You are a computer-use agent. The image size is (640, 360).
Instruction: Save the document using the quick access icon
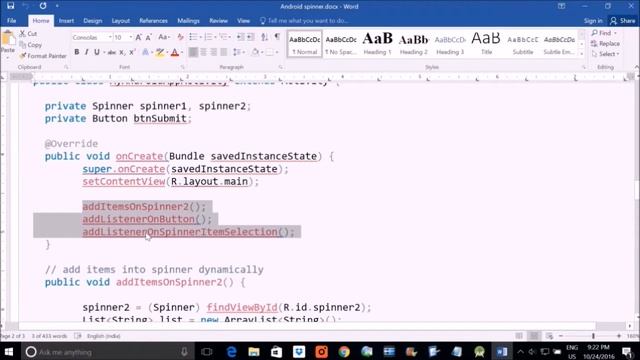pyautogui.click(x=11, y=6)
